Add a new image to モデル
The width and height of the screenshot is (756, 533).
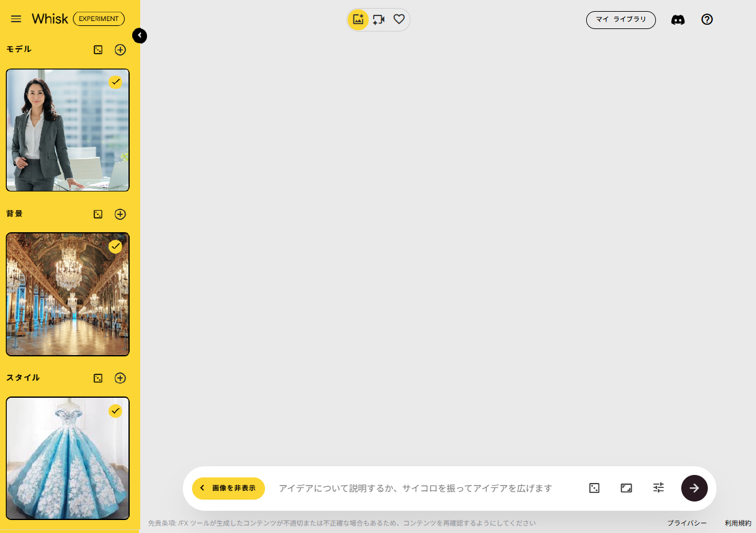point(120,50)
